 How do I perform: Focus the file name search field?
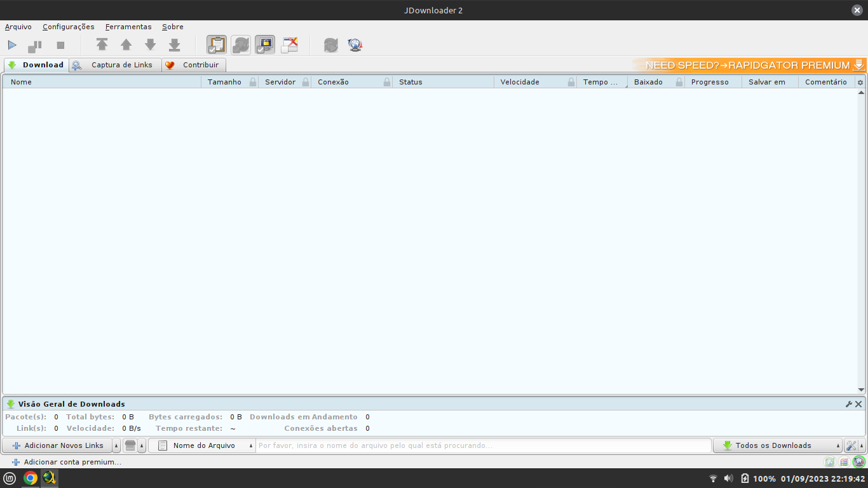[x=484, y=445]
